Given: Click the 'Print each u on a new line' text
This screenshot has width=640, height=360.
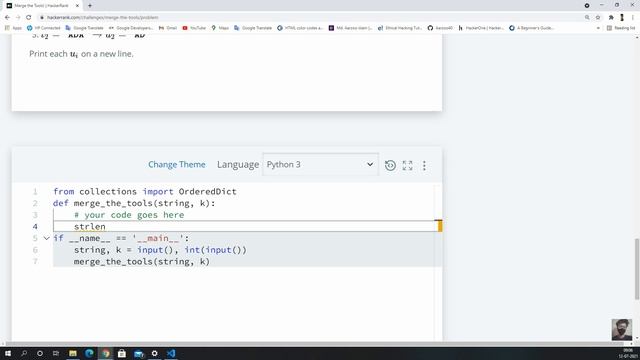Looking at the screenshot, I should click(81, 54).
